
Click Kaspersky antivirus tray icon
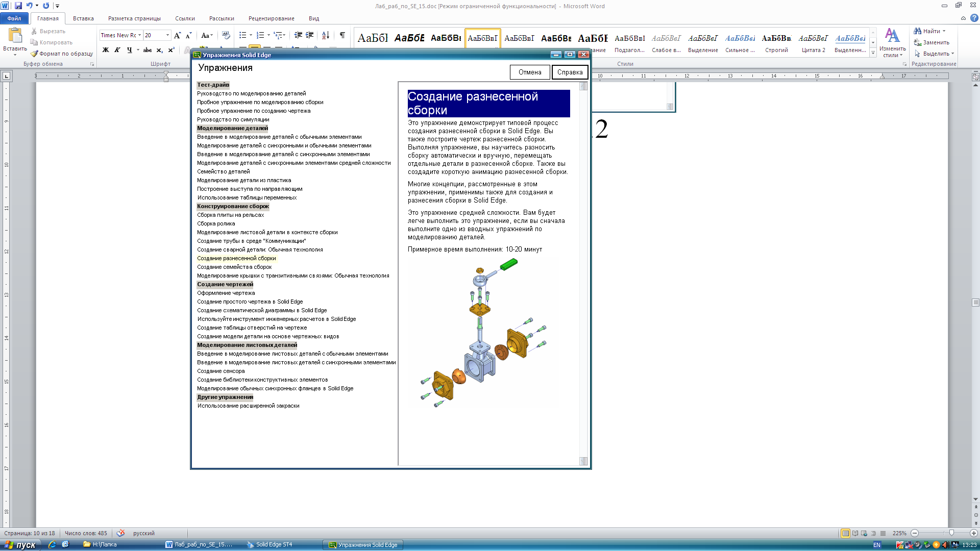tap(900, 545)
